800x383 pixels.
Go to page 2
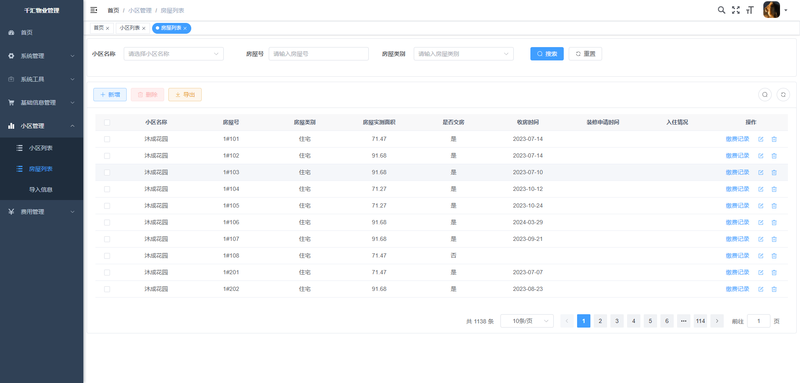[x=601, y=321]
